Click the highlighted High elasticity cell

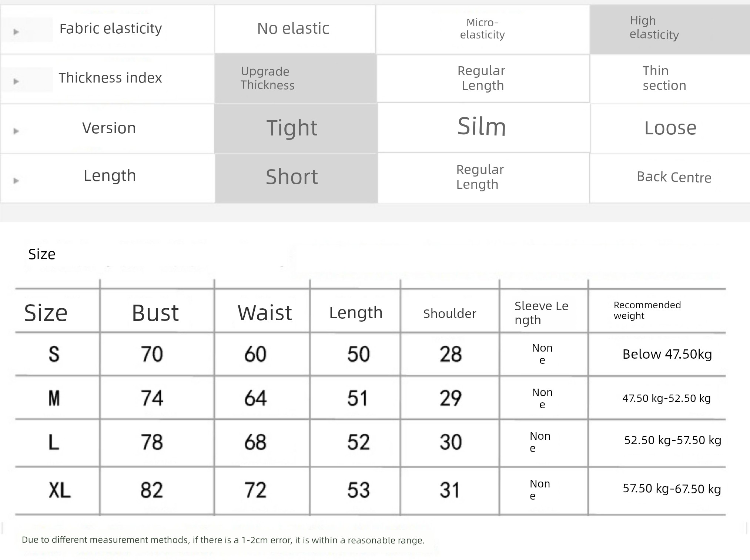pyautogui.click(x=654, y=28)
